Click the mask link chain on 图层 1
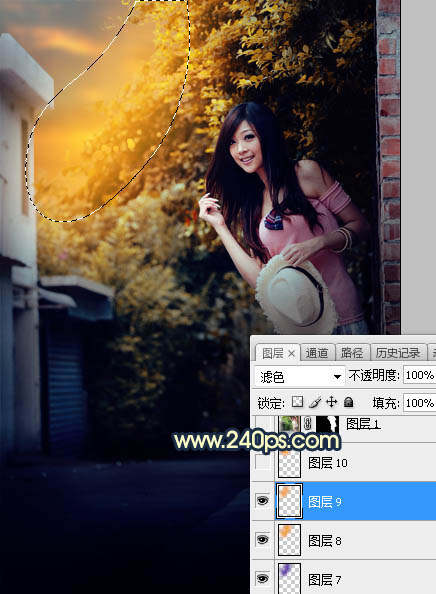This screenshot has width=436, height=594. coord(308,424)
